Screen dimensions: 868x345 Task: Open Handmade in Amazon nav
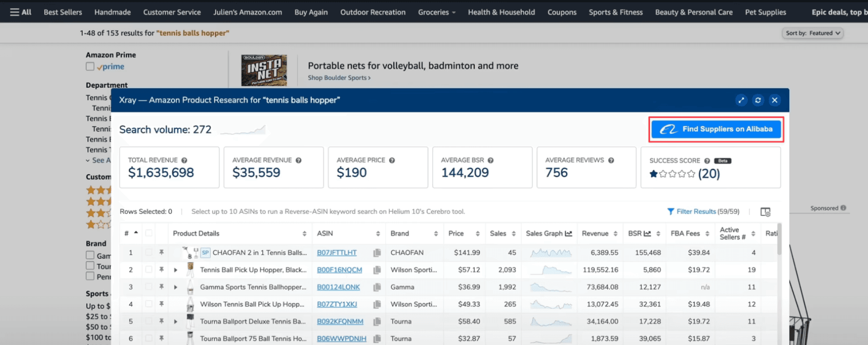[x=112, y=12]
